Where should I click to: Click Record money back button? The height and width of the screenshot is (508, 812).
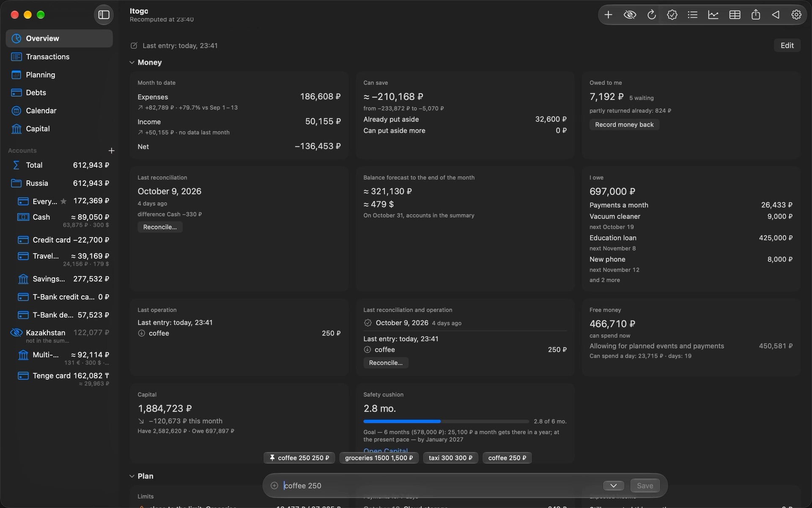pos(624,124)
